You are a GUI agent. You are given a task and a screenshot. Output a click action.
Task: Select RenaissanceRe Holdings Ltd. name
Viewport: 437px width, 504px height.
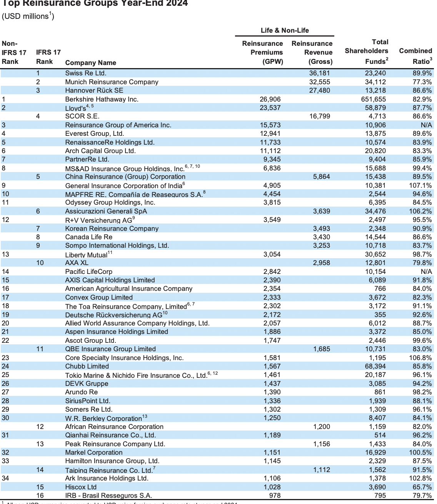[x=110, y=142]
